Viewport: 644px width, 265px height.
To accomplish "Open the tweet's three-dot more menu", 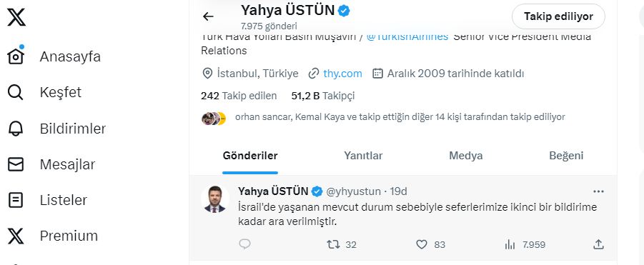I will pyautogui.click(x=598, y=191).
